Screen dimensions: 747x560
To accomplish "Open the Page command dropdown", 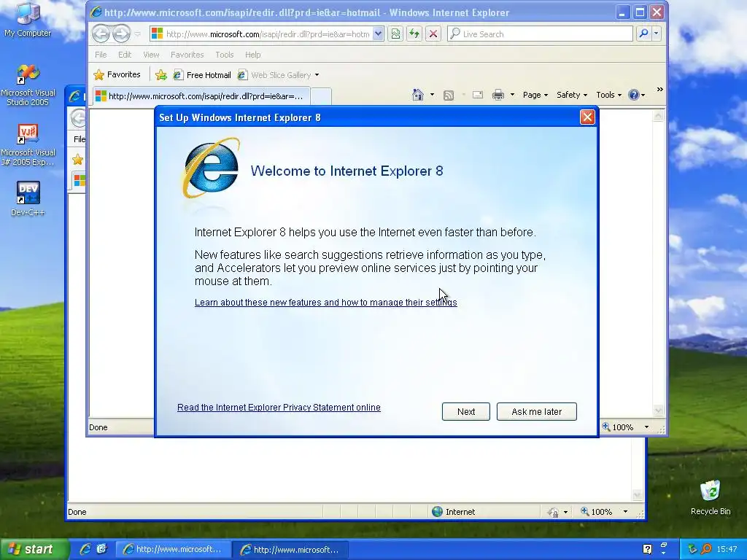I will (x=535, y=95).
